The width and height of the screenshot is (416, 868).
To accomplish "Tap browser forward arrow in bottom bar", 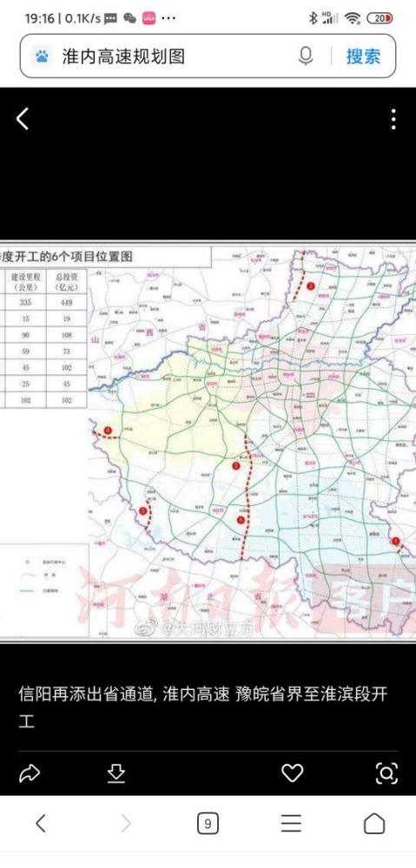I will click(126, 824).
